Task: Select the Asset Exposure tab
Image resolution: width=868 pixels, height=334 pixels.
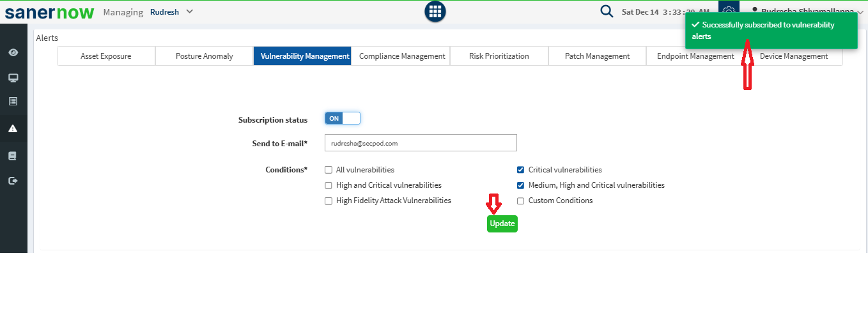Action: point(106,56)
